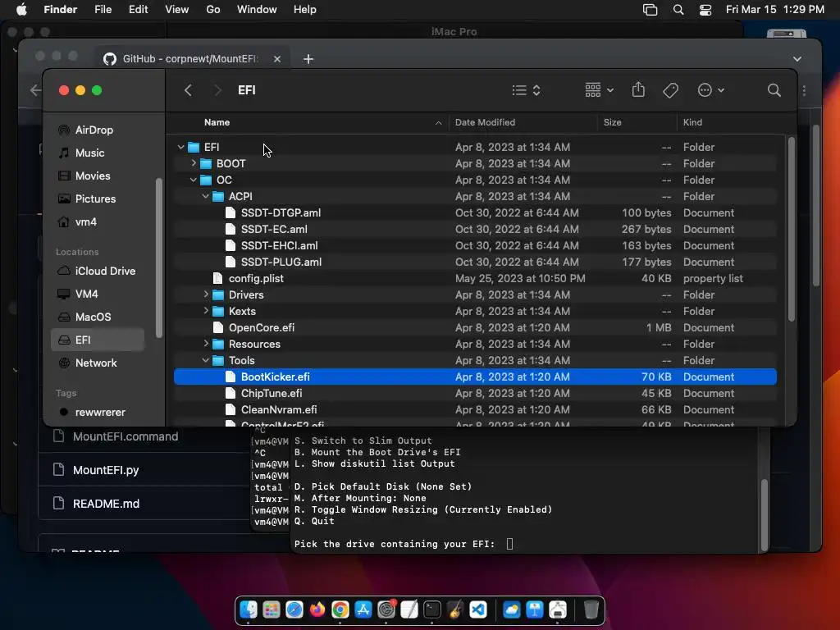Click the Share icon in Finder toolbar
The width and height of the screenshot is (840, 630).
[x=638, y=89]
